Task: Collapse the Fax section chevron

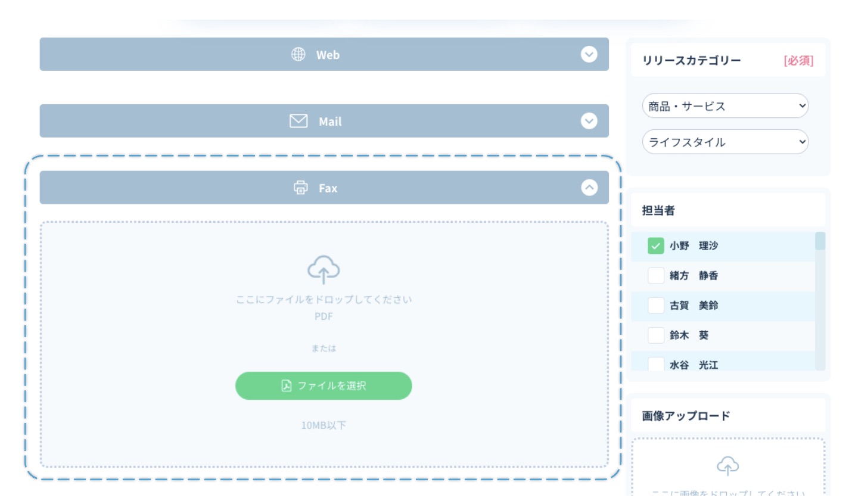Action: 589,188
